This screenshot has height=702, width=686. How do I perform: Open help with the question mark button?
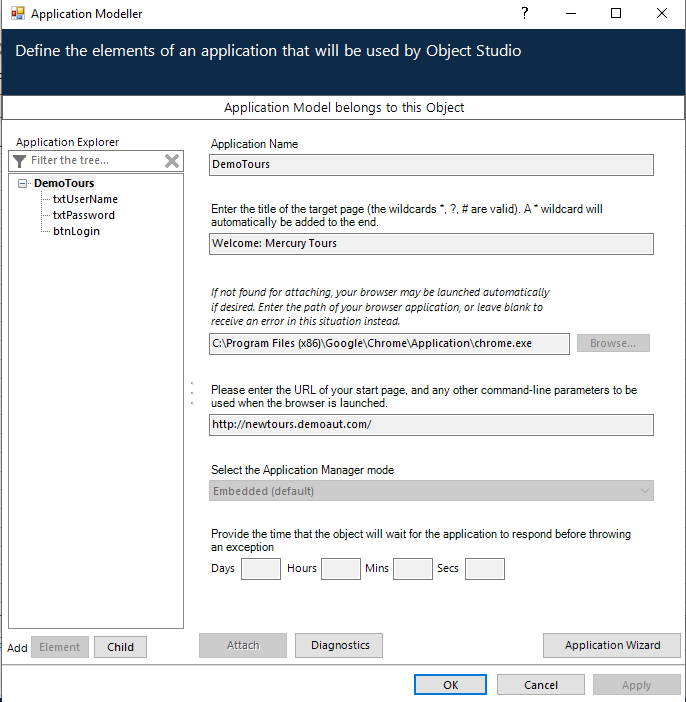[525, 13]
